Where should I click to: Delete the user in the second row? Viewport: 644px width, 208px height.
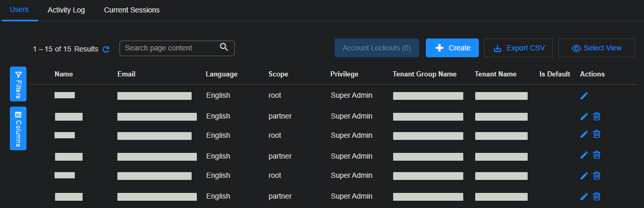597,116
